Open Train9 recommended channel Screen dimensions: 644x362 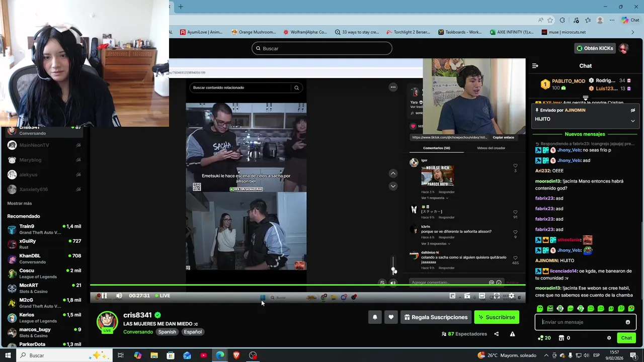[x=45, y=229]
